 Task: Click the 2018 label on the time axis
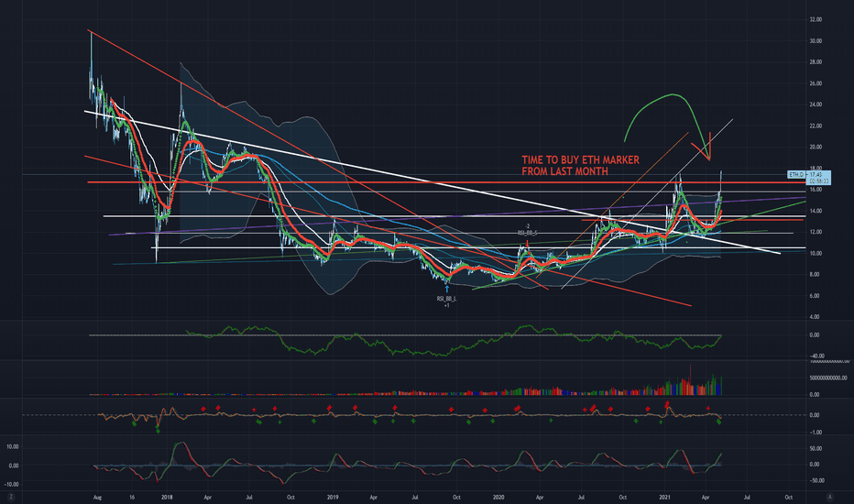pos(167,498)
